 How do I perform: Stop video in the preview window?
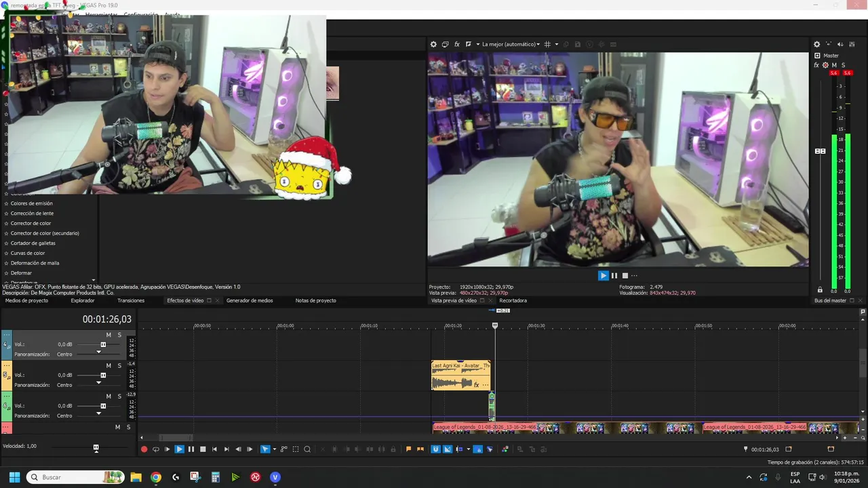click(x=625, y=275)
